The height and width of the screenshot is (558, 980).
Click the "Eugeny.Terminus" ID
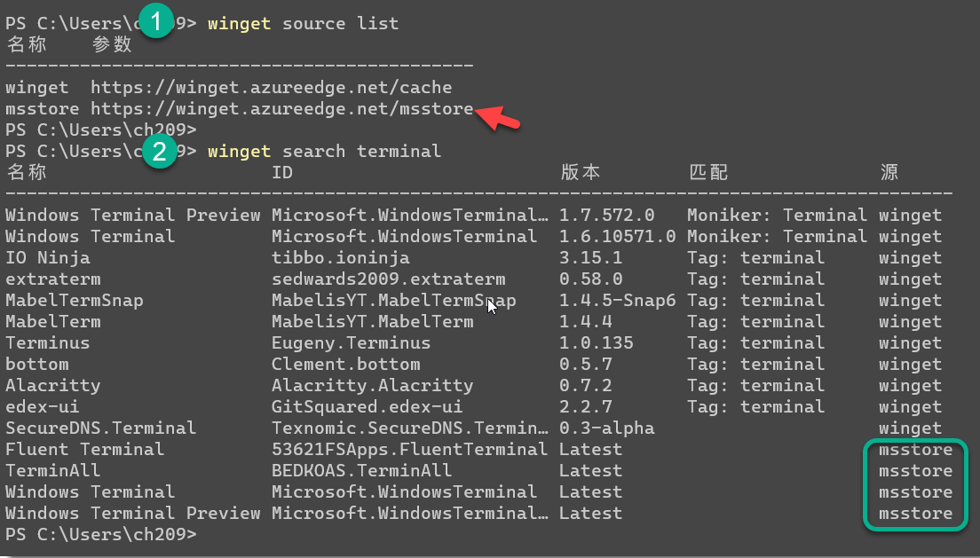(352, 343)
